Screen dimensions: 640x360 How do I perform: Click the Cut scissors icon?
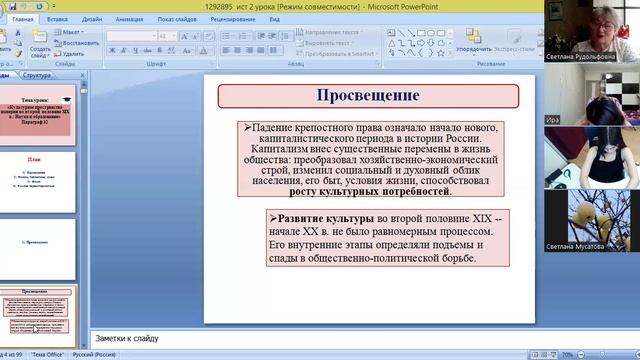point(18,33)
